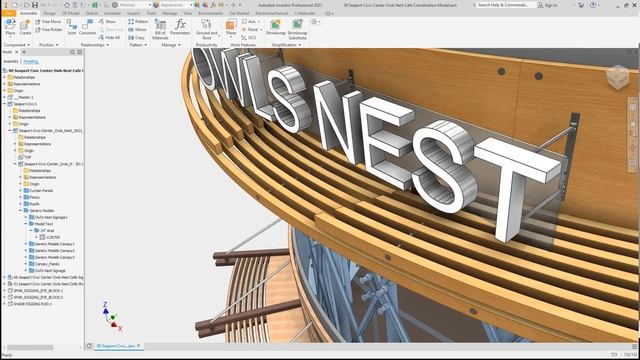Select the Mirror tool
This screenshot has height=360, width=640.
138,30
